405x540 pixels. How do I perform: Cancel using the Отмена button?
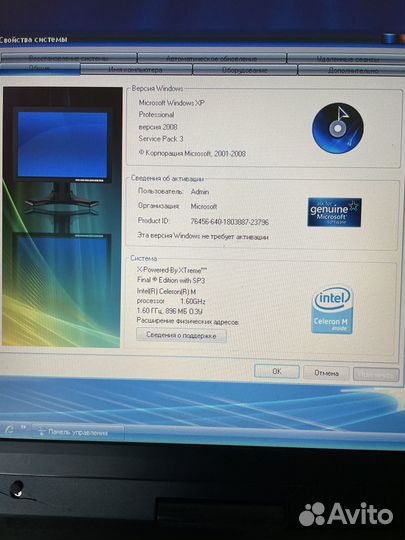click(326, 373)
